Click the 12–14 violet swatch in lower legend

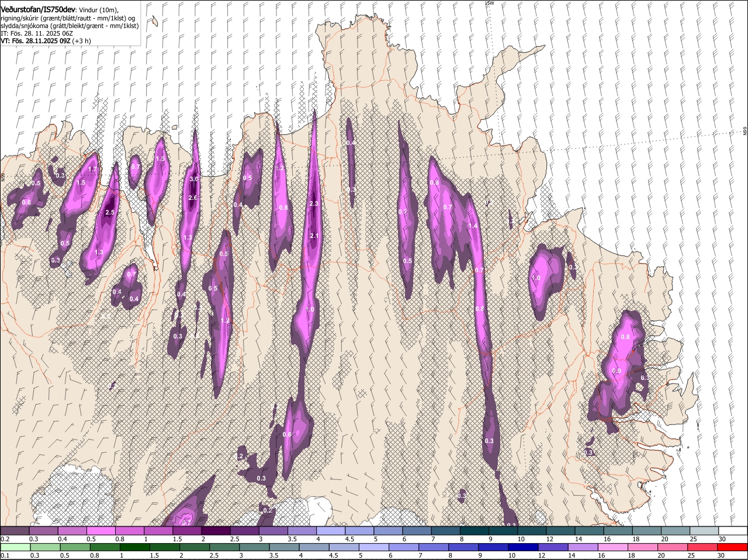click(553, 547)
